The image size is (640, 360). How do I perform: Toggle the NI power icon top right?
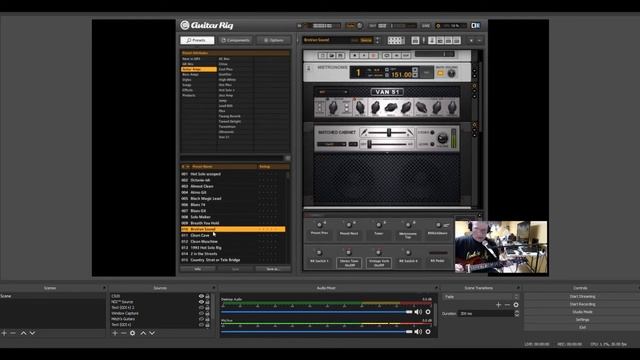pos(476,25)
